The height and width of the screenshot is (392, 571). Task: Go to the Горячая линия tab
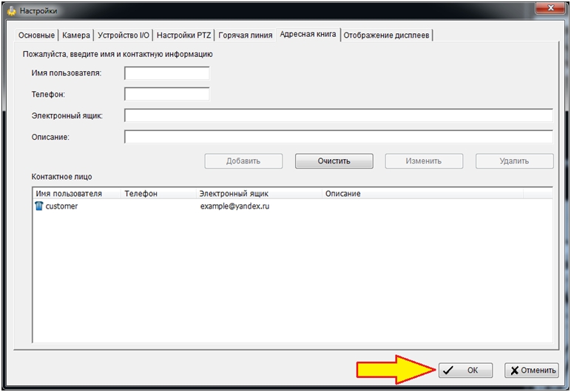[x=245, y=36]
